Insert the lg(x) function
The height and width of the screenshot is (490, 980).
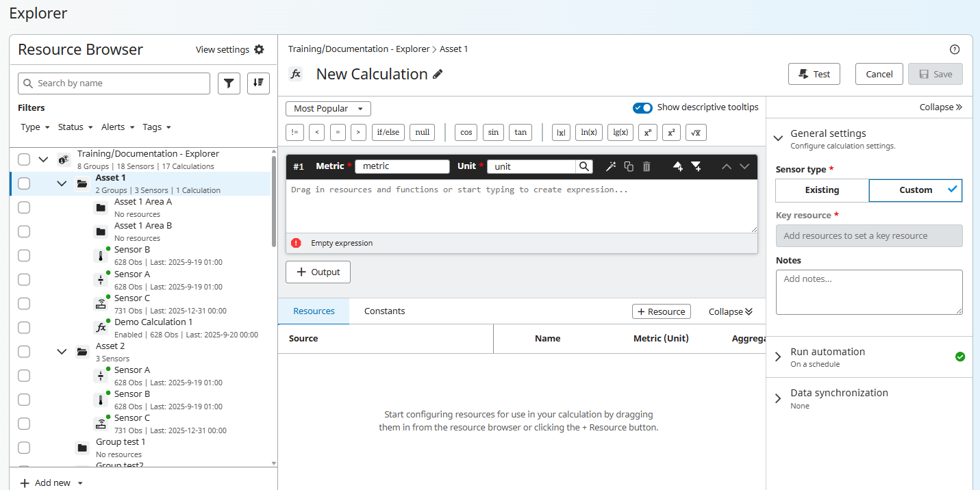[620, 132]
